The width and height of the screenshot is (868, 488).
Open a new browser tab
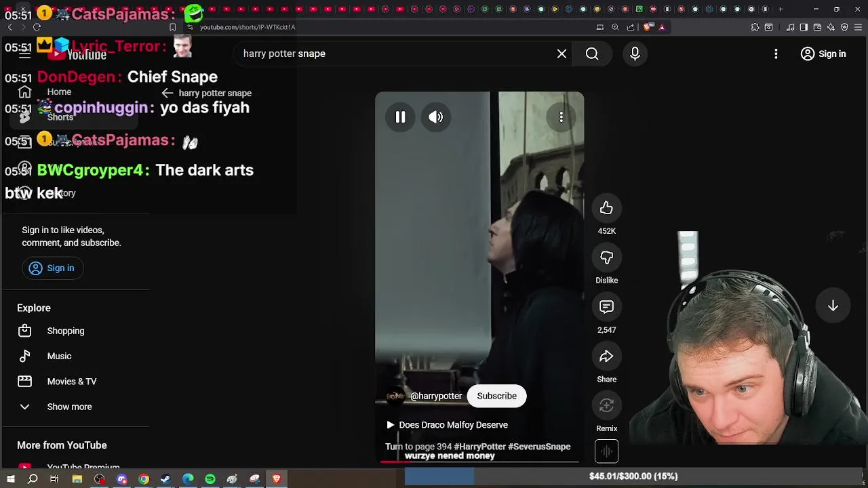[x=781, y=9]
